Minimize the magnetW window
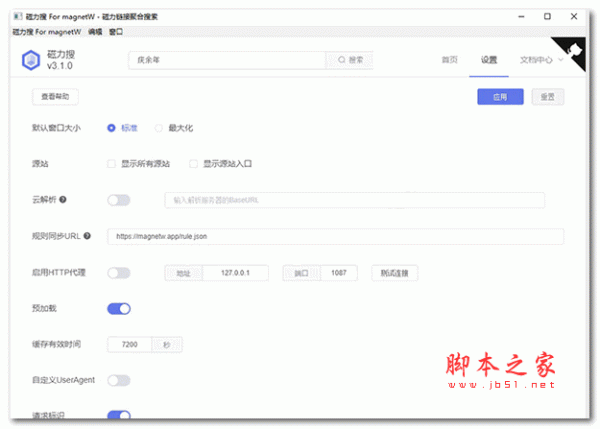The image size is (600, 429). pyautogui.click(x=521, y=16)
